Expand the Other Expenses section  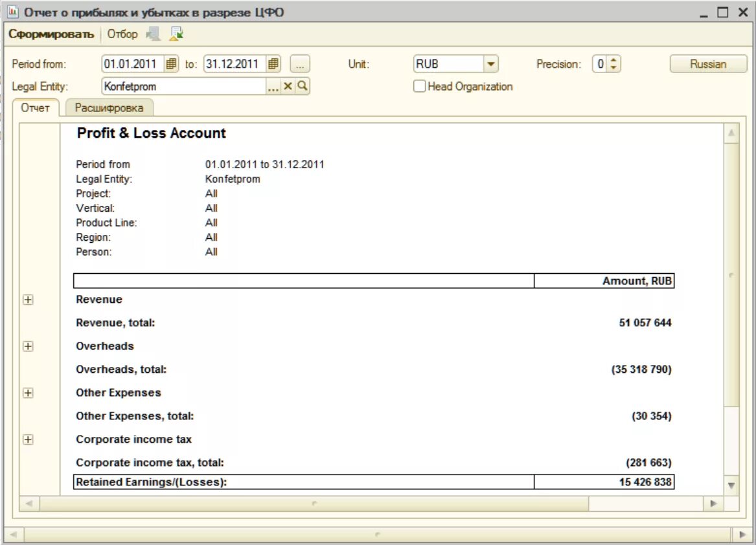coord(28,393)
